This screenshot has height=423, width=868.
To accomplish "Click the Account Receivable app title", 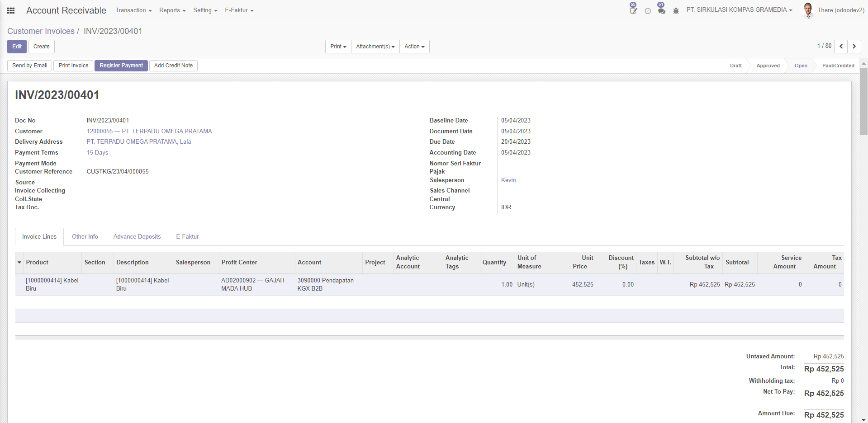I will coord(66,10).
